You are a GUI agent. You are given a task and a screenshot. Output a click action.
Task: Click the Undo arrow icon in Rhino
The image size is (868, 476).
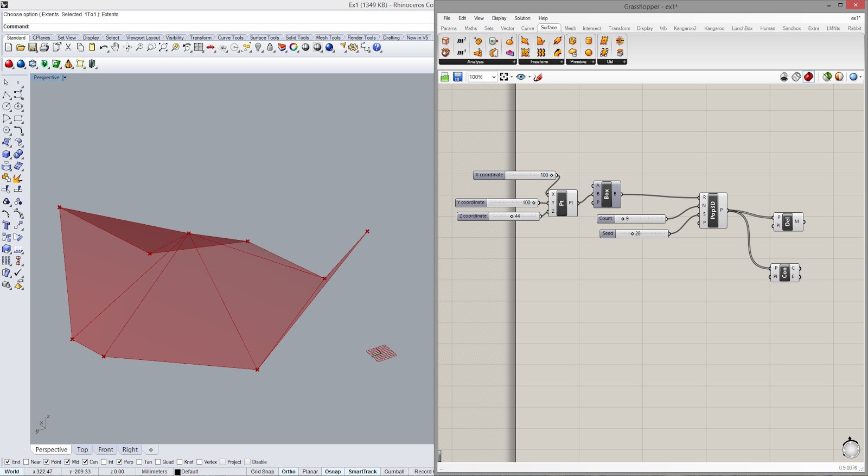(x=104, y=48)
